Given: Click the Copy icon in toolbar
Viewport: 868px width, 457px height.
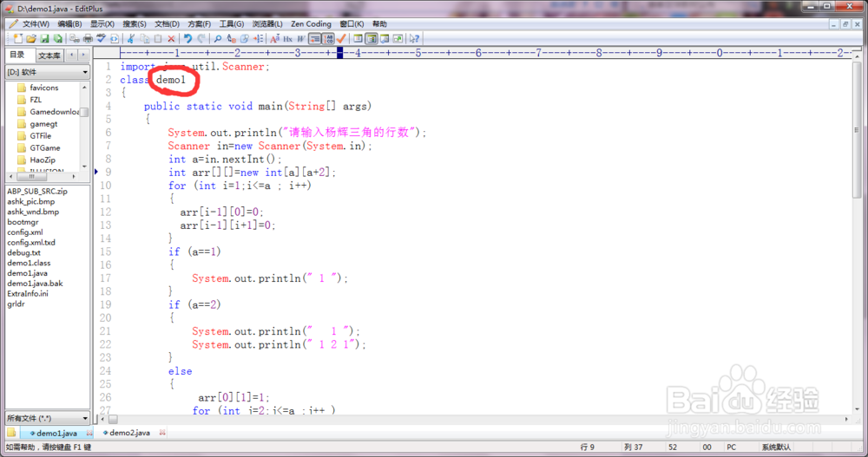Looking at the screenshot, I should point(144,38).
